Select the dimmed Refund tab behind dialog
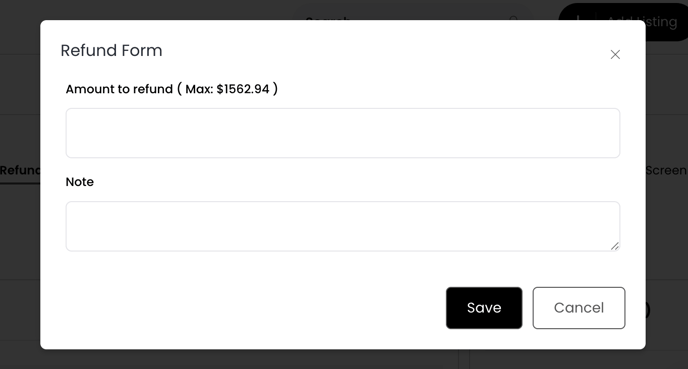The width and height of the screenshot is (688, 369). coord(20,170)
